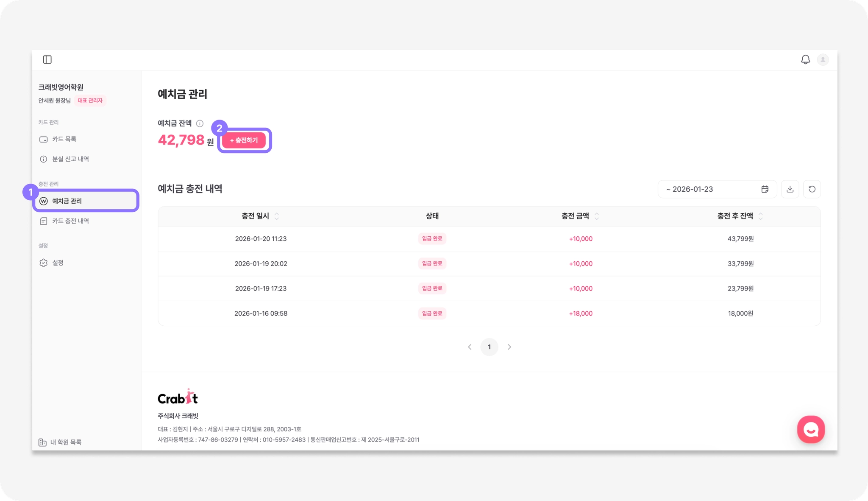Open the user profile avatar

click(823, 60)
